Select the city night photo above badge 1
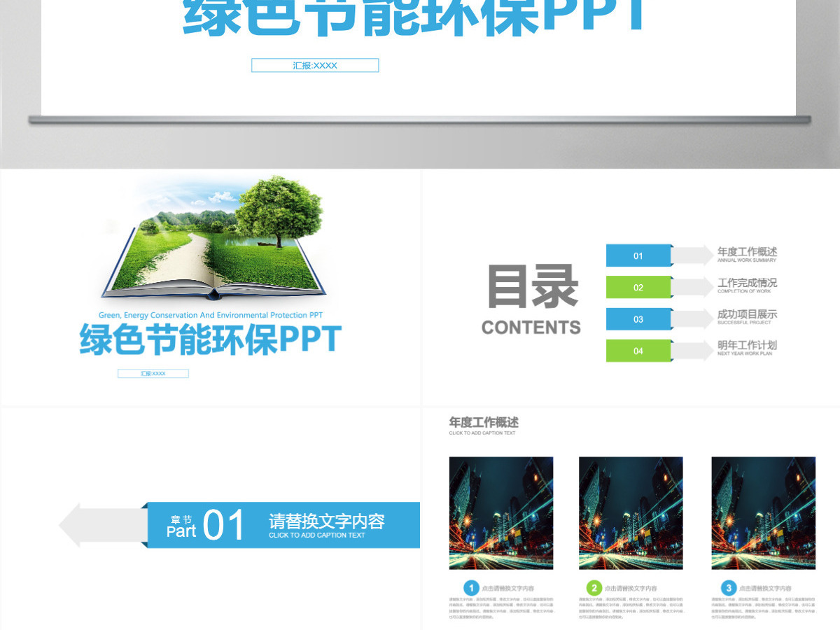This screenshot has height=630, width=840. (501, 513)
